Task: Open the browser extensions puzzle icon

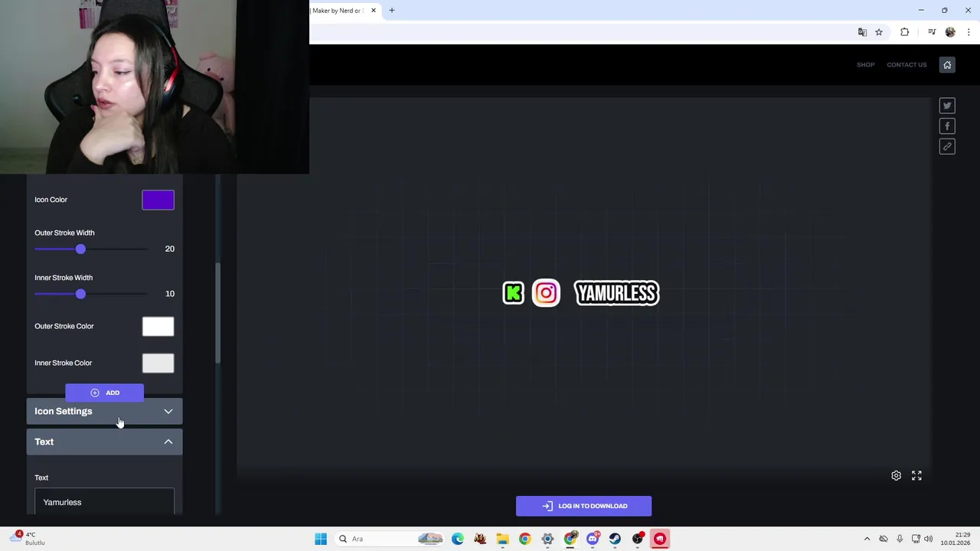Action: click(x=904, y=32)
